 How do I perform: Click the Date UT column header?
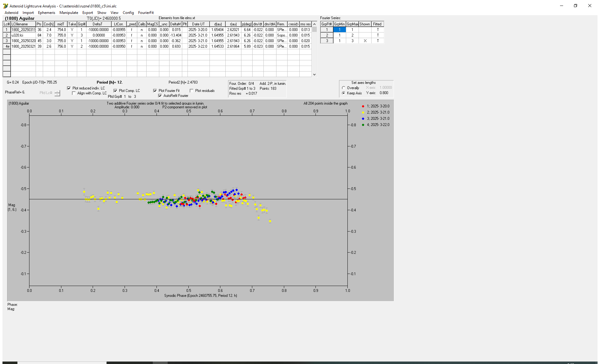coord(198,24)
